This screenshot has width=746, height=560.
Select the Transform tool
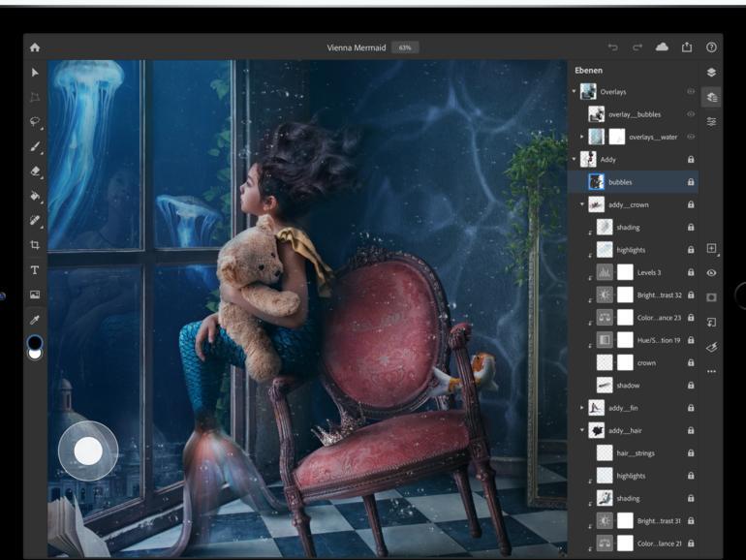point(35,97)
